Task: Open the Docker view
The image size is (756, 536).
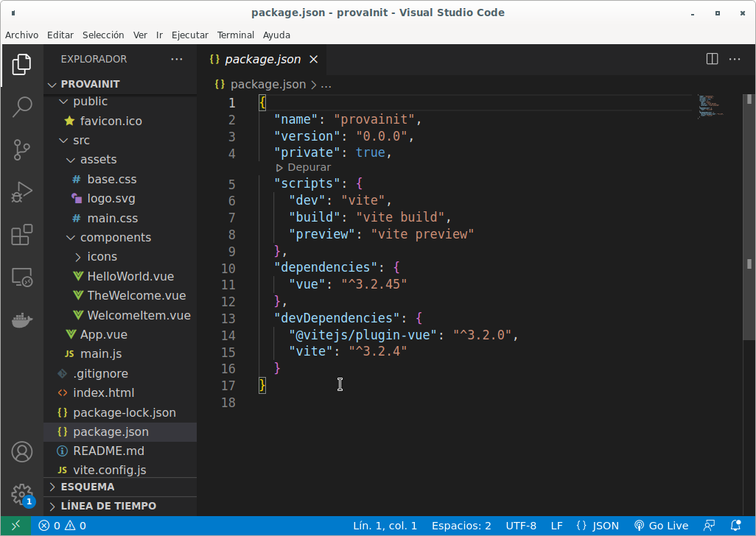Action: [22, 320]
